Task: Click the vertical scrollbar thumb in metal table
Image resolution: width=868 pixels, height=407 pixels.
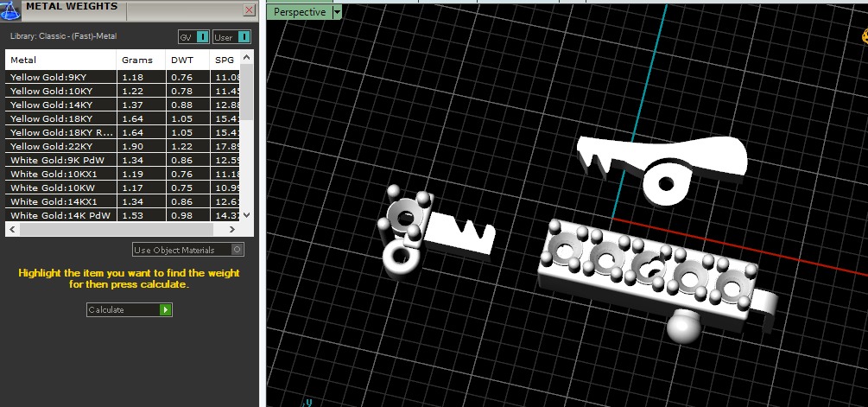Action: [x=248, y=92]
